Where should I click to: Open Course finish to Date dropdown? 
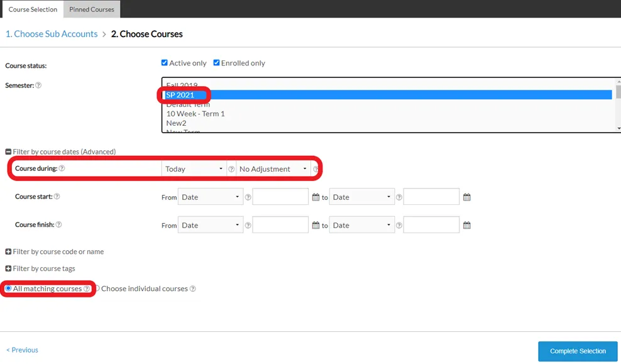point(361,225)
